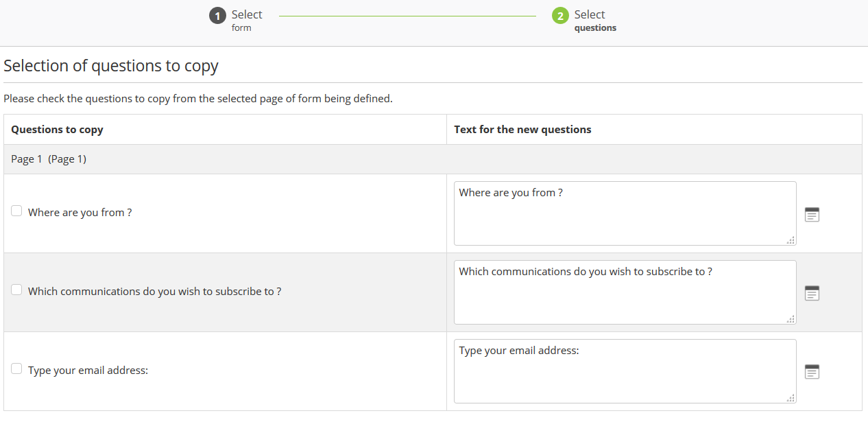Open rich text editor for 'Where are you from ?'
868x422 pixels.
(x=812, y=214)
